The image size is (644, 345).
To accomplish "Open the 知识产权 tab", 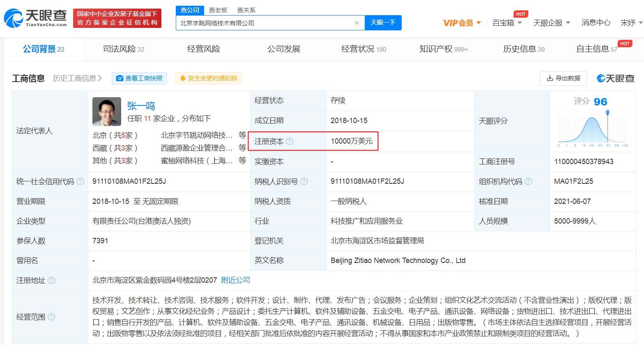I will click(x=444, y=49).
